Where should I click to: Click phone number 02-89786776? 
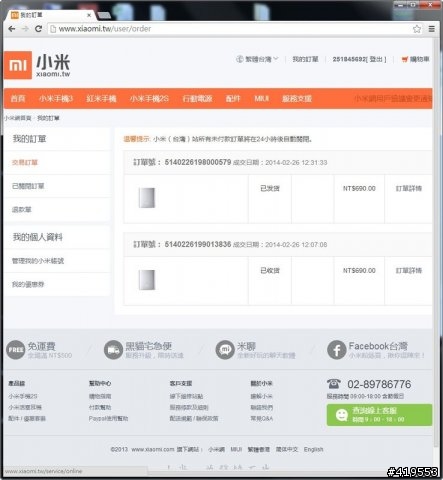pos(379,384)
